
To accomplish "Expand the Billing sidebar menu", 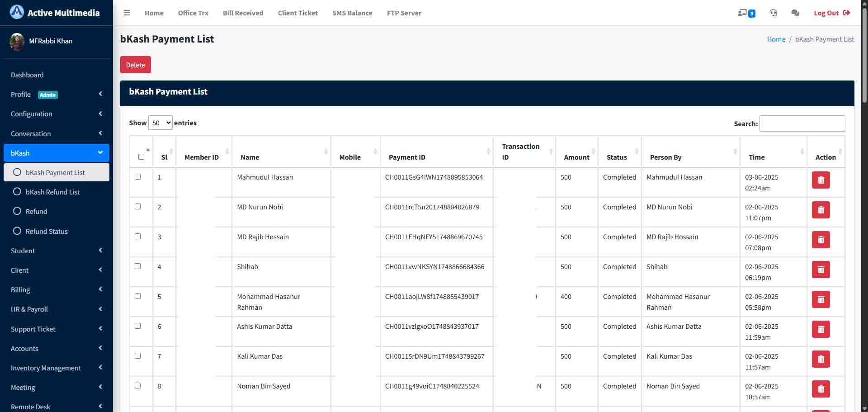I will click(57, 290).
